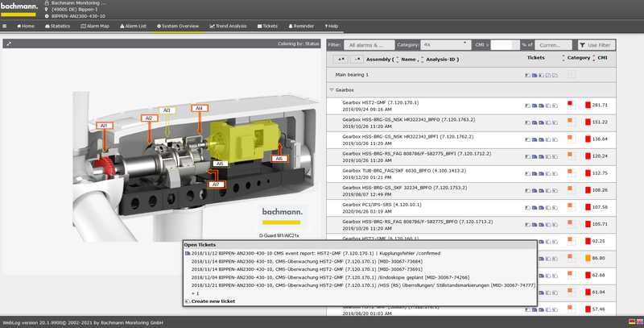Click first ticket icon in Main bearing 1 row
The height and width of the screenshot is (328, 644).
(x=526, y=75)
